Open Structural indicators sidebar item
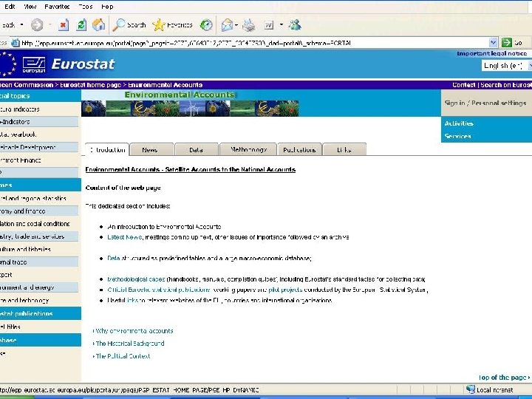532x399 pixels. point(20,109)
